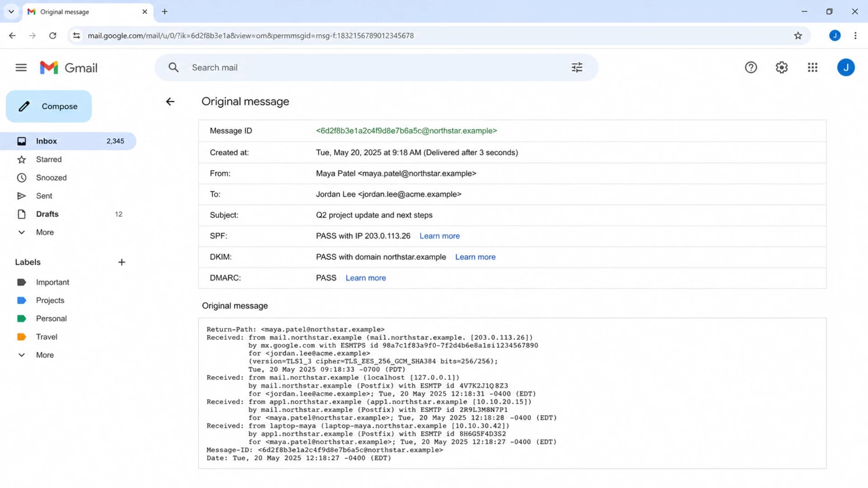This screenshot has width=868, height=488.
Task: Click the Date header line in raw message
Action: click(x=299, y=458)
